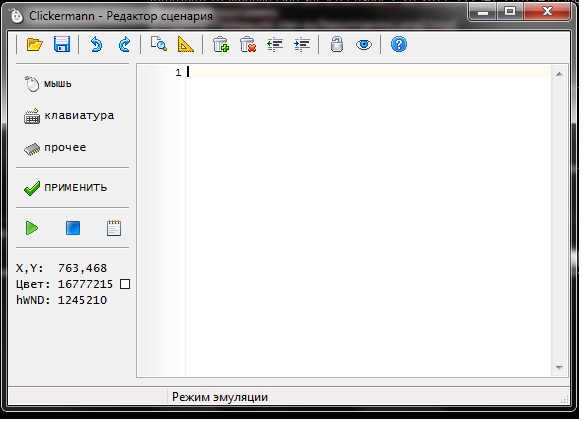Image resolution: width=583 pixels, height=421 pixels.
Task: Expand the клавиатура commands list
Action: (69, 116)
